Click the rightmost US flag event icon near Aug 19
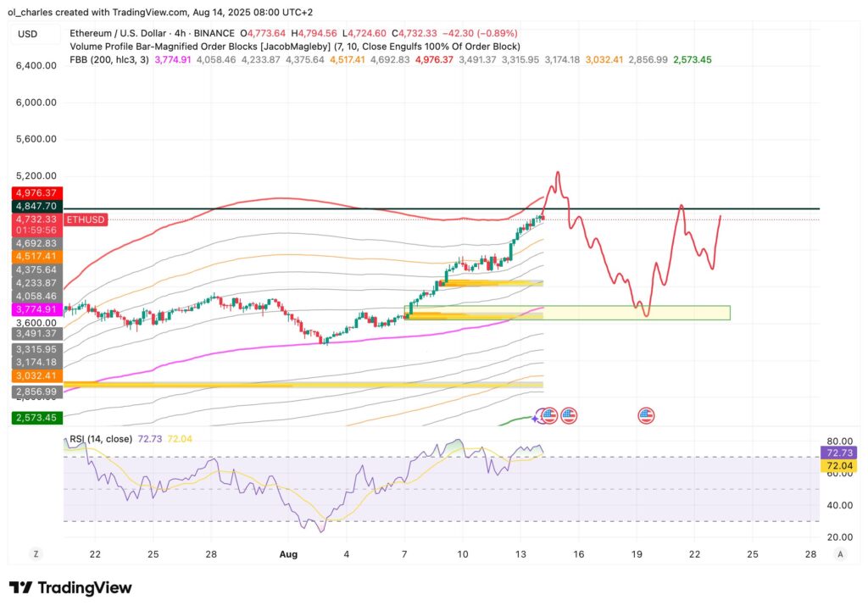Viewport: 868px width, 611px height. click(647, 415)
